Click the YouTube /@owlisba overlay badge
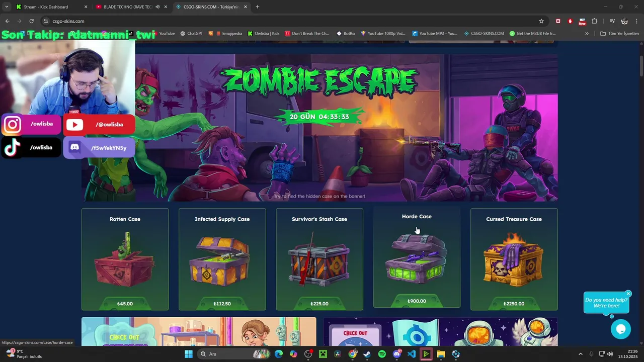The image size is (644, 362). [100, 124]
